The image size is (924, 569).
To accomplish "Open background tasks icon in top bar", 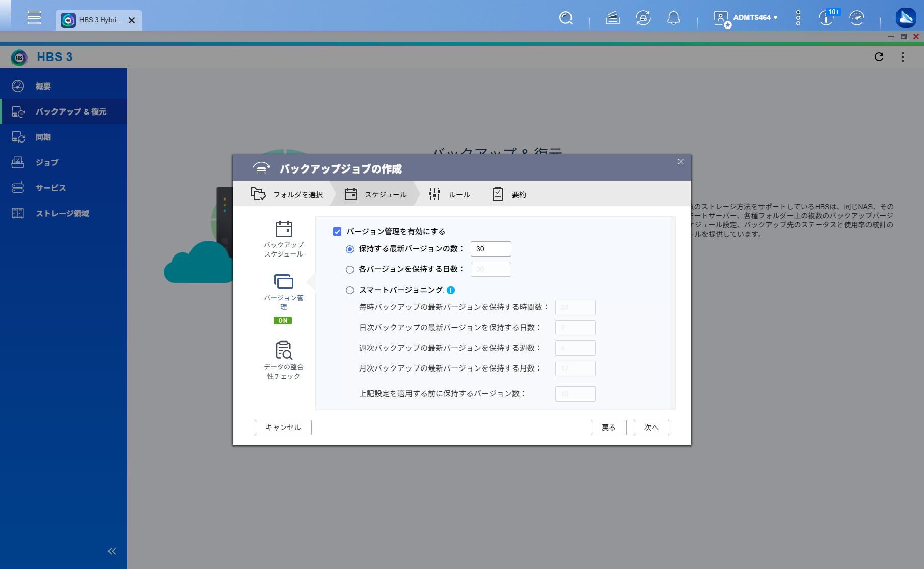I will tap(612, 18).
